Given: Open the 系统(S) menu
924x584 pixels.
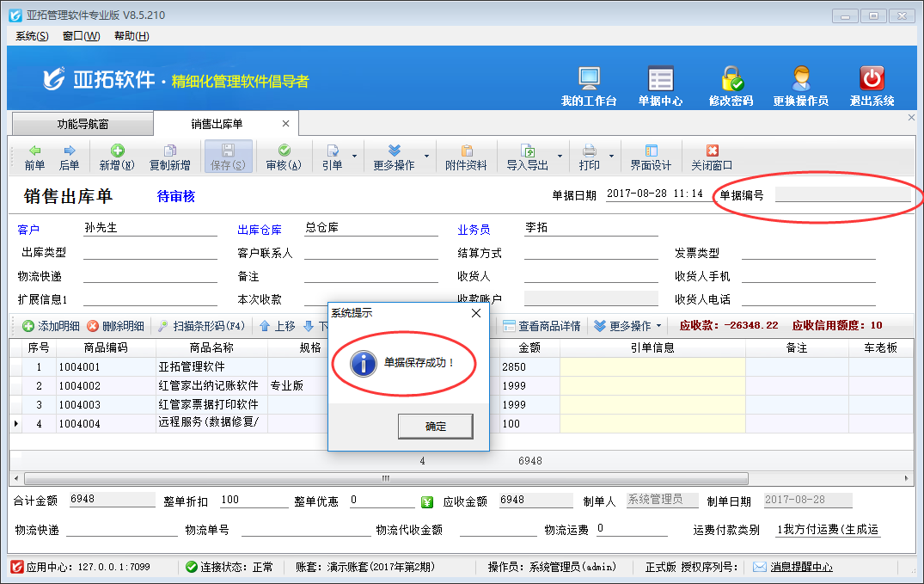Looking at the screenshot, I should click(32, 36).
